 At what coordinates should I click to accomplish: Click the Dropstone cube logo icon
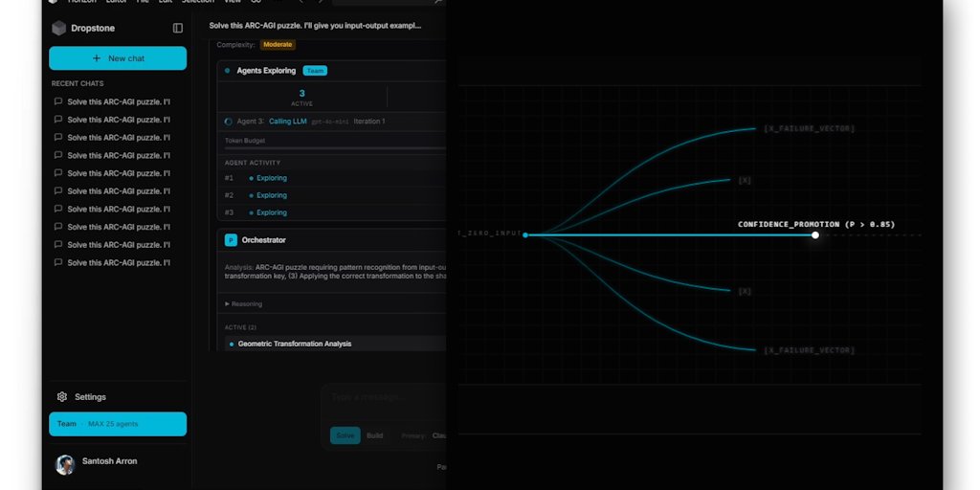click(x=58, y=28)
